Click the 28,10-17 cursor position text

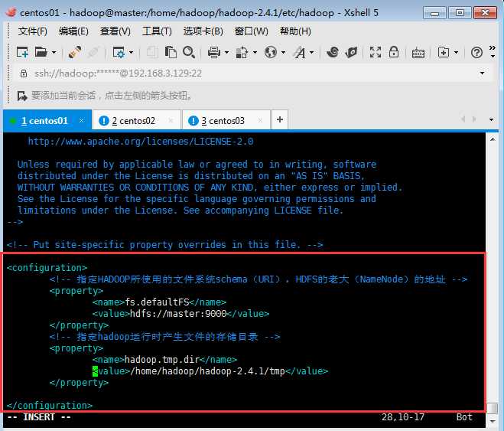point(403,417)
